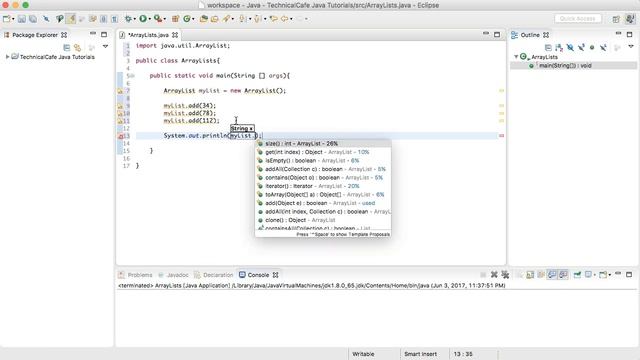The image size is (640, 360).
Task: Open the dropdown arrow beside New icon
Action: (13, 19)
